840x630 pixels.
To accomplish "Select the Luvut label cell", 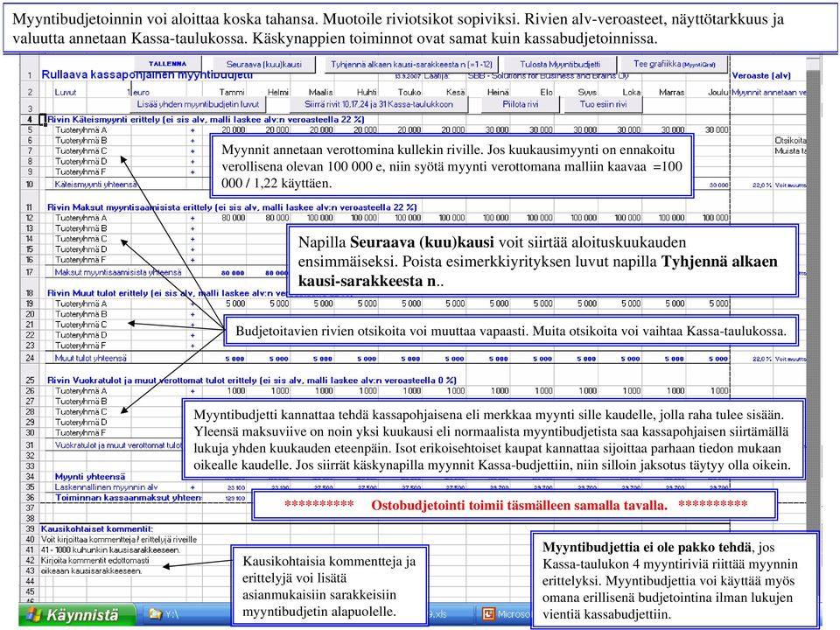I will (66, 92).
